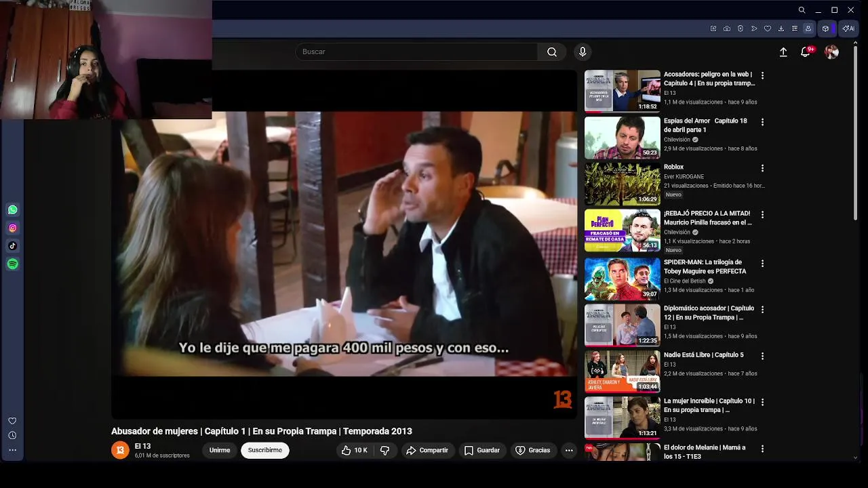Open more actions ellipsis beside Gracias

pyautogui.click(x=569, y=450)
